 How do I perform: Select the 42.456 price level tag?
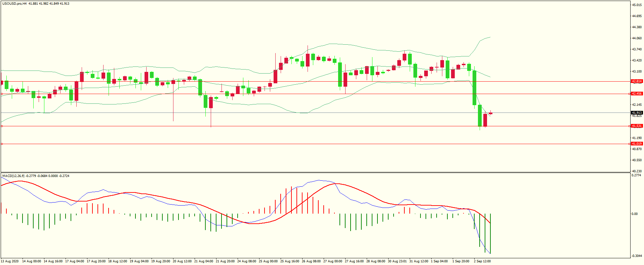coord(637,94)
